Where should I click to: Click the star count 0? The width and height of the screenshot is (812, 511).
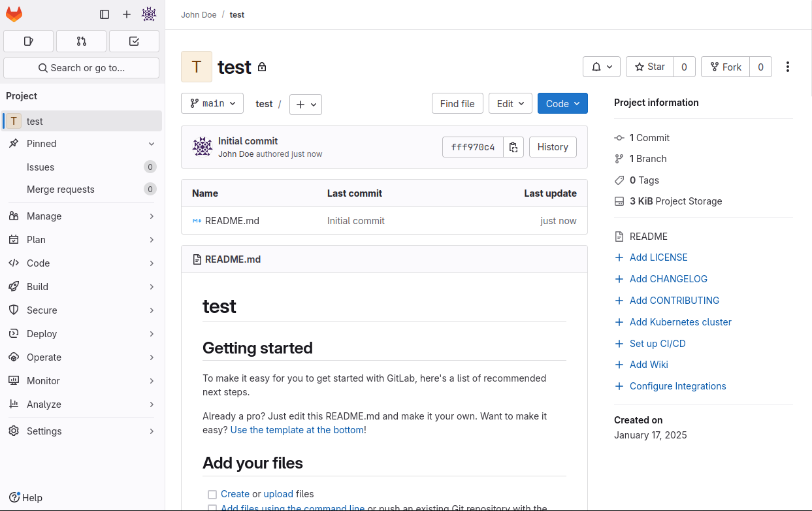pos(684,67)
